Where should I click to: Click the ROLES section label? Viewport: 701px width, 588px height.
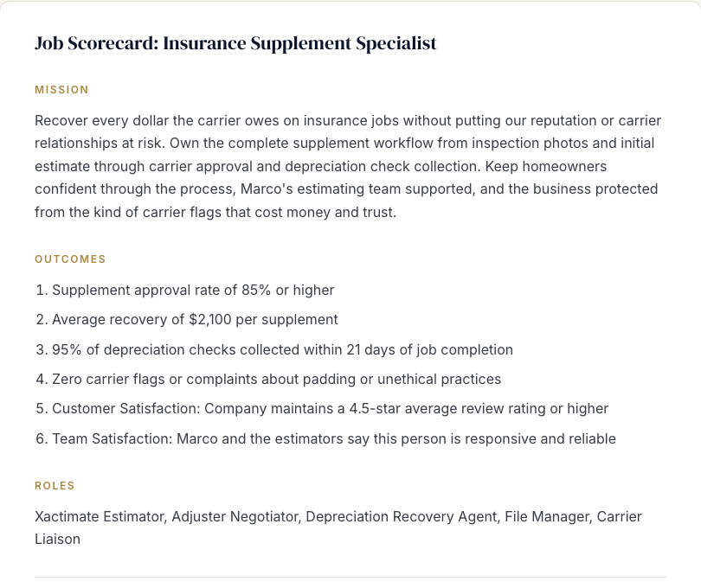[55, 486]
